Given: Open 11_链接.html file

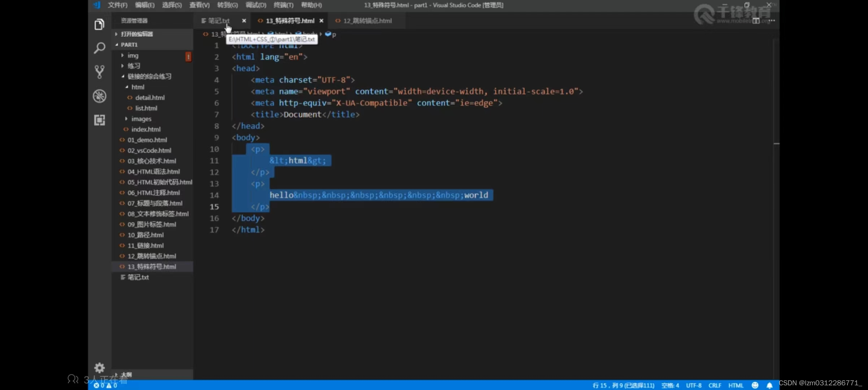Looking at the screenshot, I should [x=152, y=245].
